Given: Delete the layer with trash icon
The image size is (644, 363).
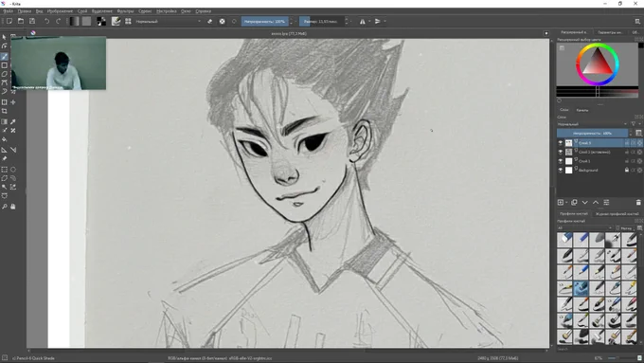Looking at the screenshot, I should [x=638, y=202].
